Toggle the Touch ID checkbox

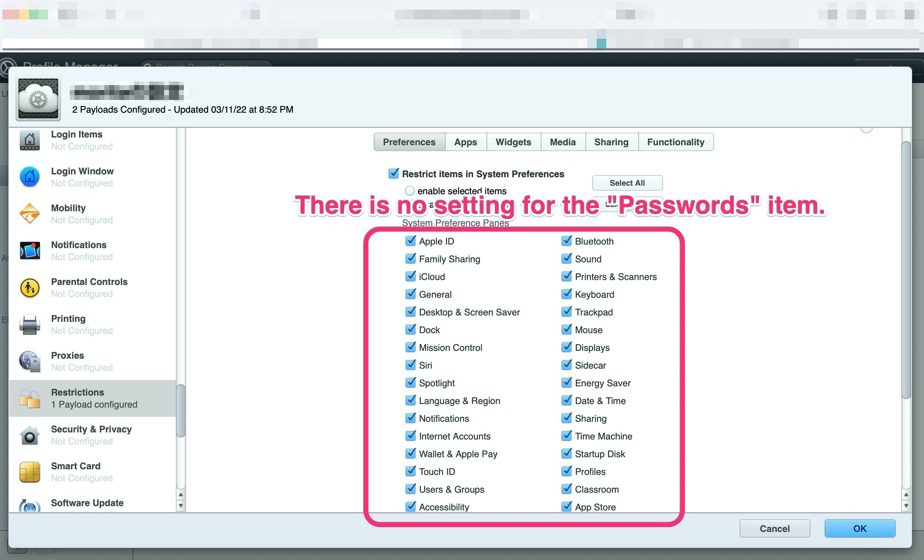pos(410,471)
